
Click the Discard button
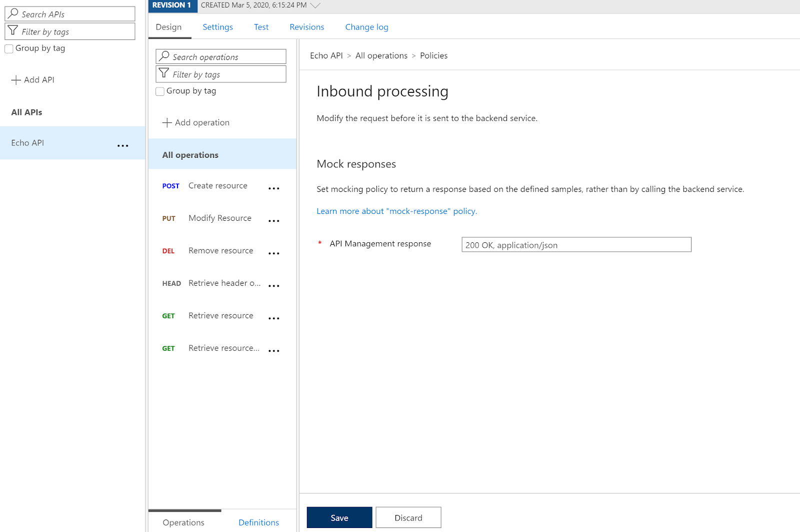click(x=408, y=518)
